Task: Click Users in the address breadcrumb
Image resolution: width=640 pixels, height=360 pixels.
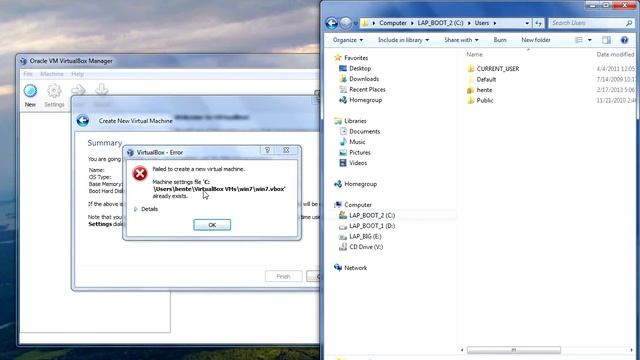Action: [482, 23]
